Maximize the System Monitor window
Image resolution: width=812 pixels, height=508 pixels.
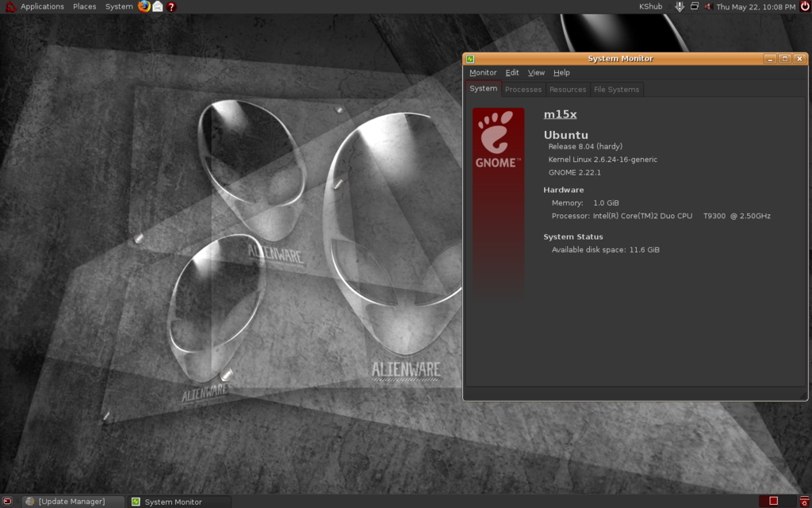pos(784,59)
